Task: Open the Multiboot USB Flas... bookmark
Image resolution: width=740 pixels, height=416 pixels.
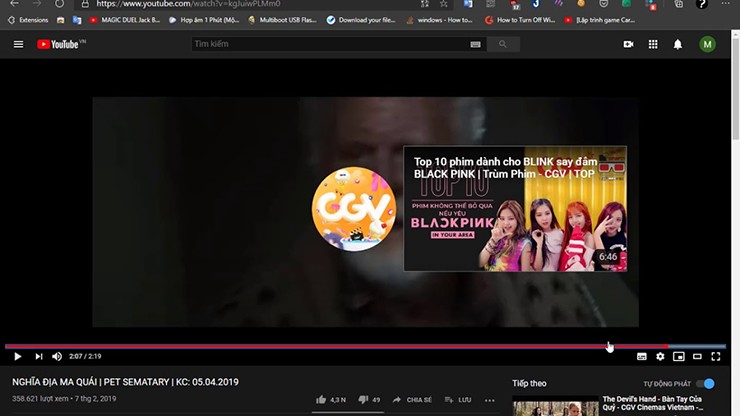Action: (x=282, y=20)
